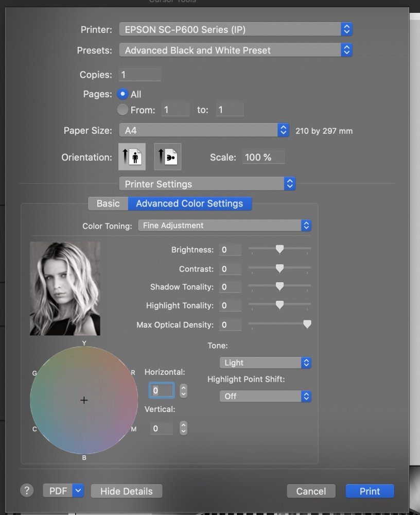The image size is (420, 515).
Task: Select the Advanced Color Settings tab
Action: 189,203
